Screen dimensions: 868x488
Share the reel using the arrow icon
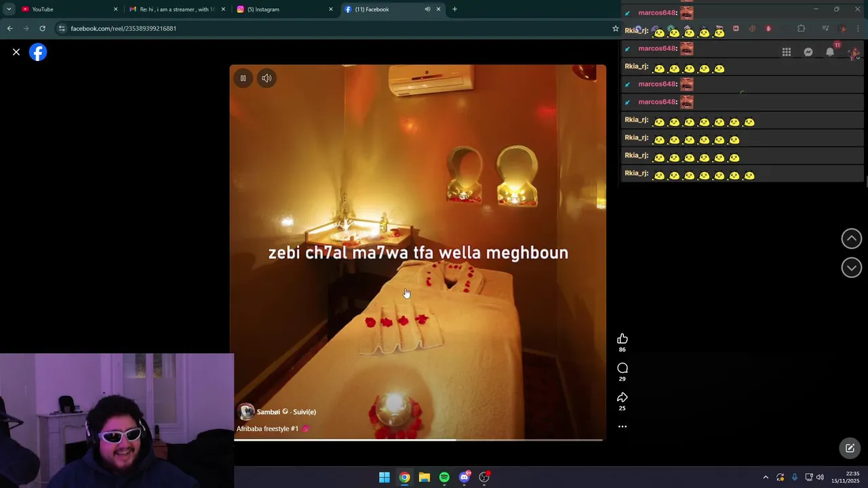(623, 397)
